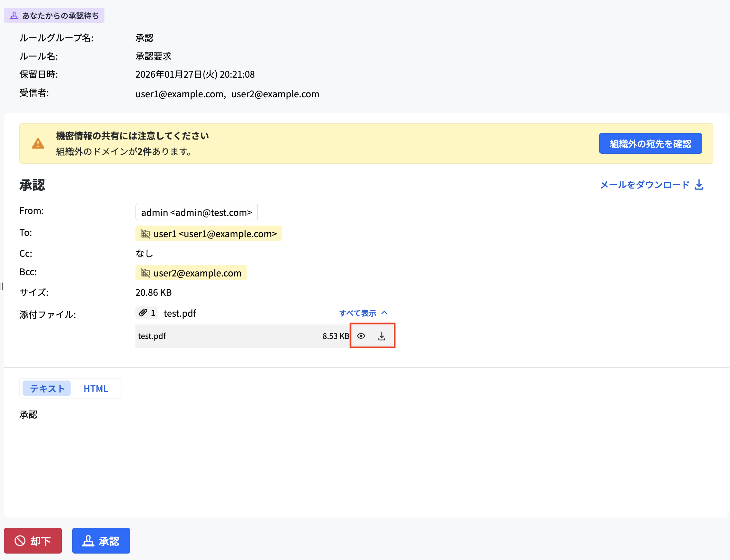Viewport: 730px width, 560px height.
Task: Preview test.pdf with the eye icon
Action: 361,336
